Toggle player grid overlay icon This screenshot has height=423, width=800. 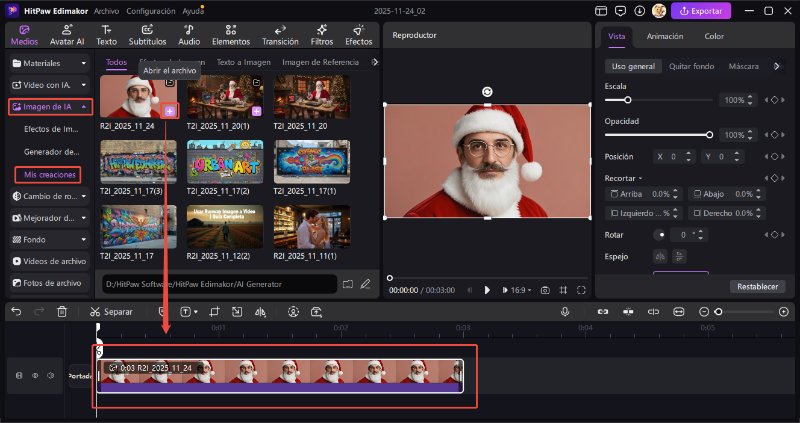(x=563, y=290)
